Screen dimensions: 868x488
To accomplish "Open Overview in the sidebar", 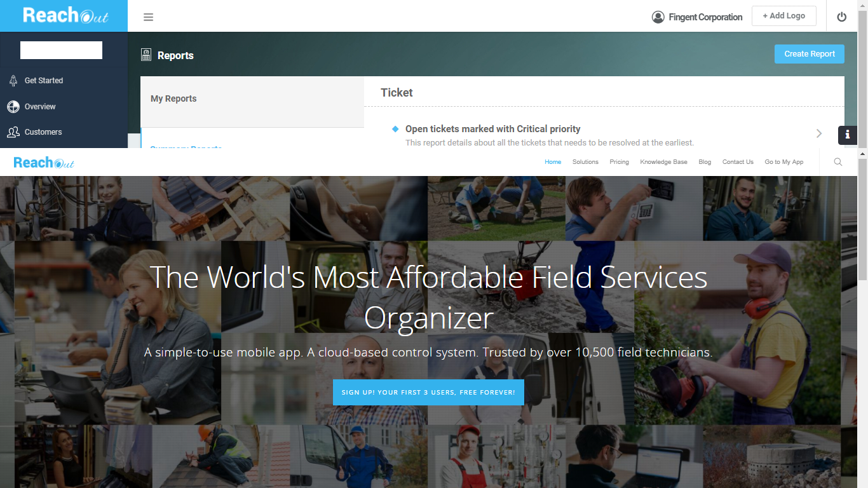I will [x=40, y=107].
